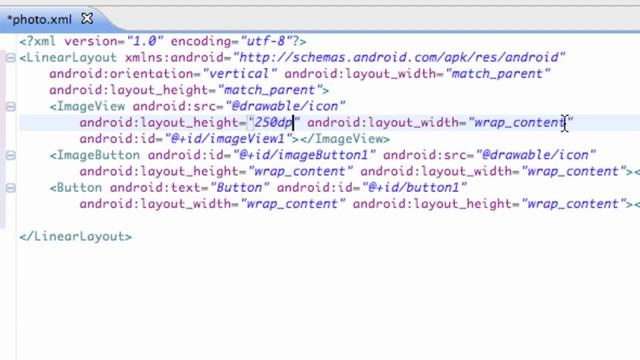640x360 pixels.
Task: Click ImageView's "@drawable/icon" src value
Action: pyautogui.click(x=285, y=106)
